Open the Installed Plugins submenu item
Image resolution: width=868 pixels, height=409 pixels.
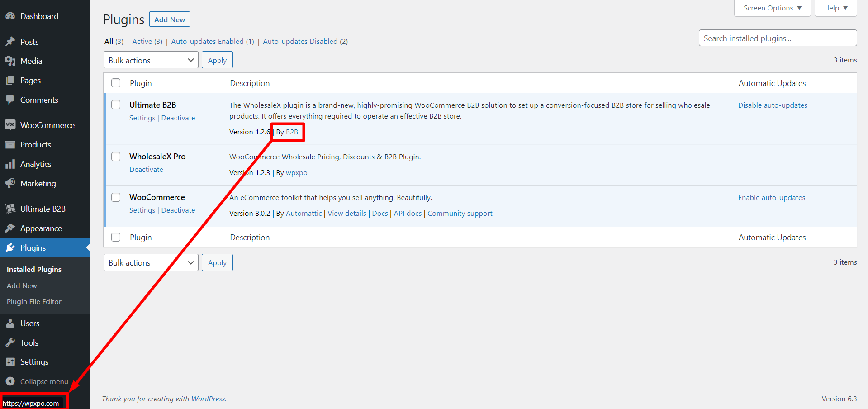34,269
